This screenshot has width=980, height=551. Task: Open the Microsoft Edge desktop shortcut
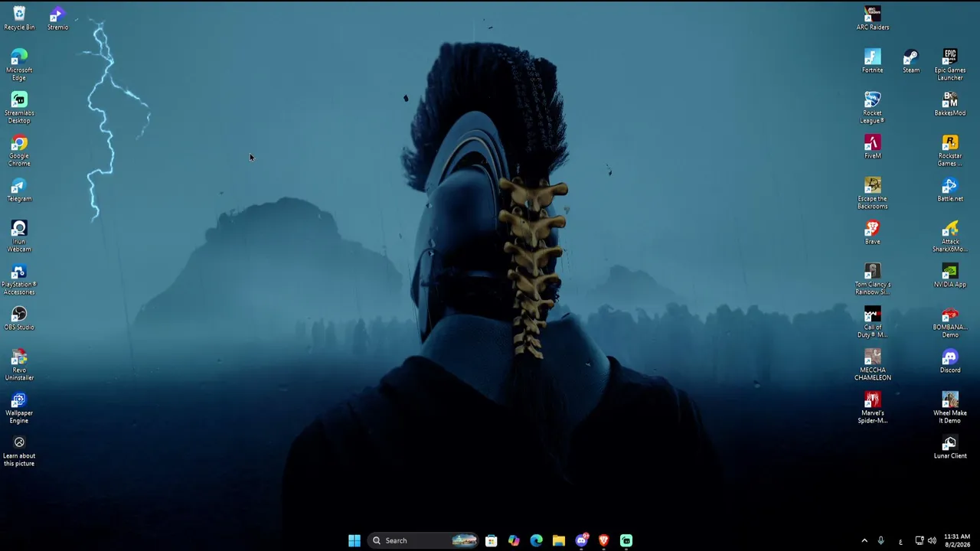pos(19,65)
